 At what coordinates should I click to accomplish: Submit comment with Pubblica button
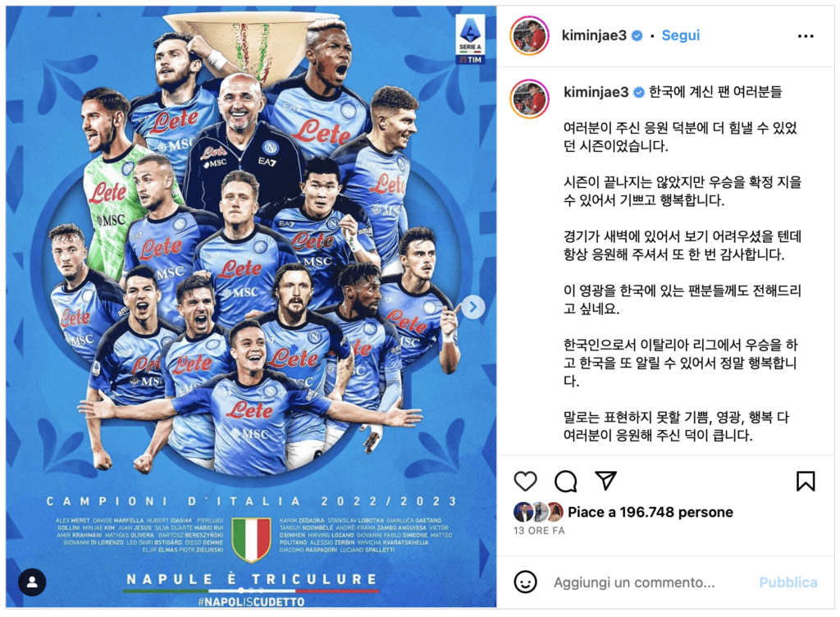point(788,583)
